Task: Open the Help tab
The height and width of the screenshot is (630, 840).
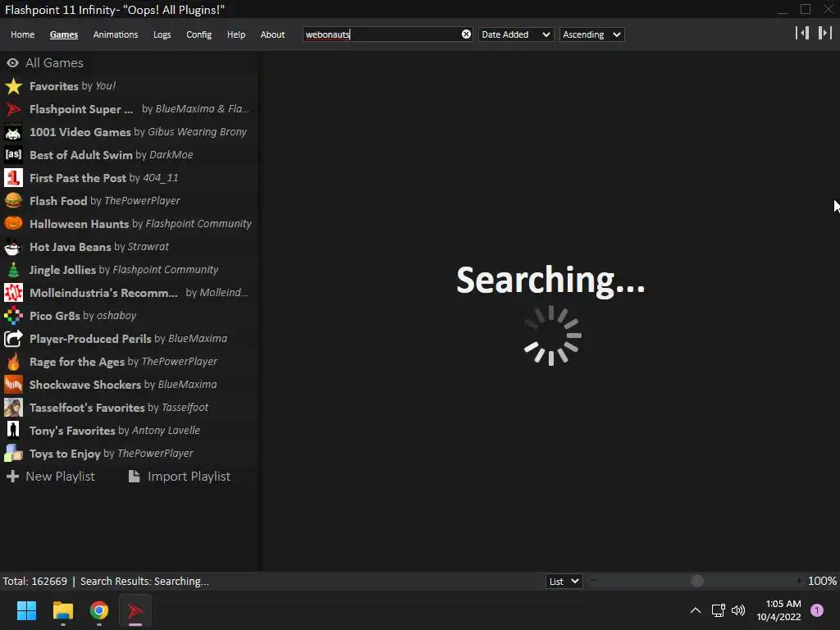Action: [235, 34]
